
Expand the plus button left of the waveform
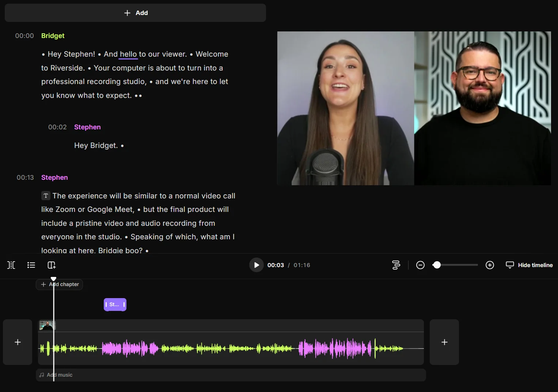(17, 342)
